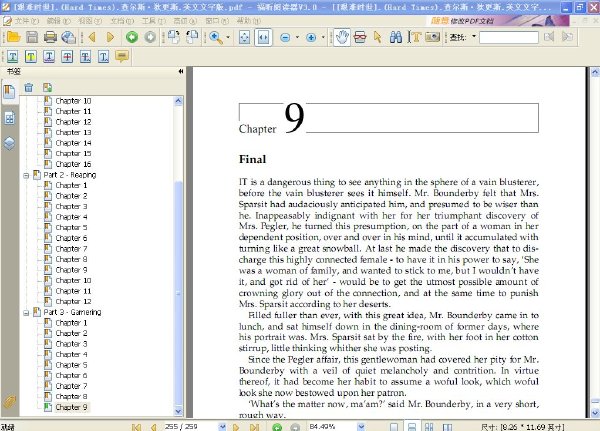Collapse the Part 2 - Reaping tree node

pyautogui.click(x=26, y=176)
